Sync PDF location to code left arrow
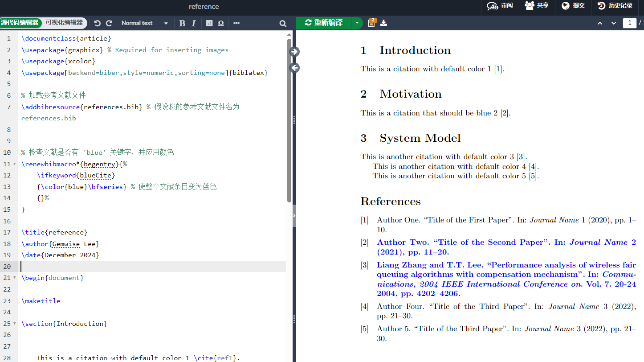The height and width of the screenshot is (362, 644). (294, 68)
